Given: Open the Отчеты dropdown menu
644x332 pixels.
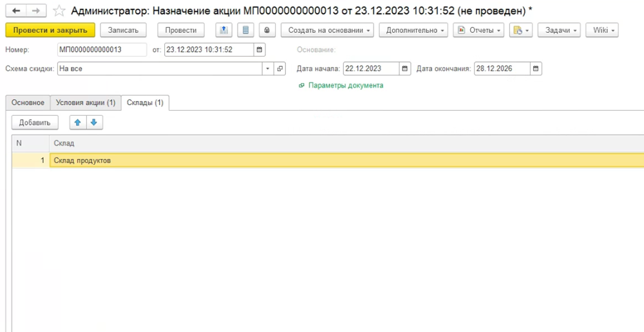Looking at the screenshot, I should click(480, 30).
